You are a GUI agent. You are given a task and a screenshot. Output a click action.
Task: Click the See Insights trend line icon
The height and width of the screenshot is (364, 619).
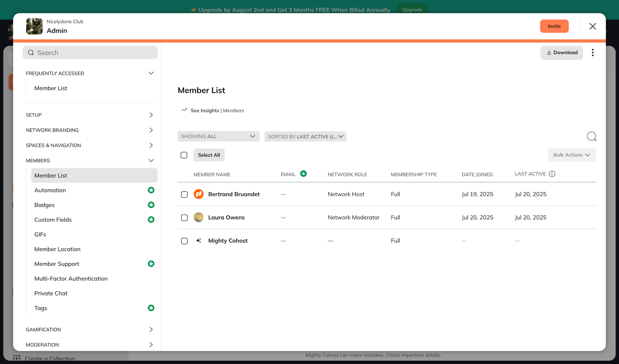[183, 110]
